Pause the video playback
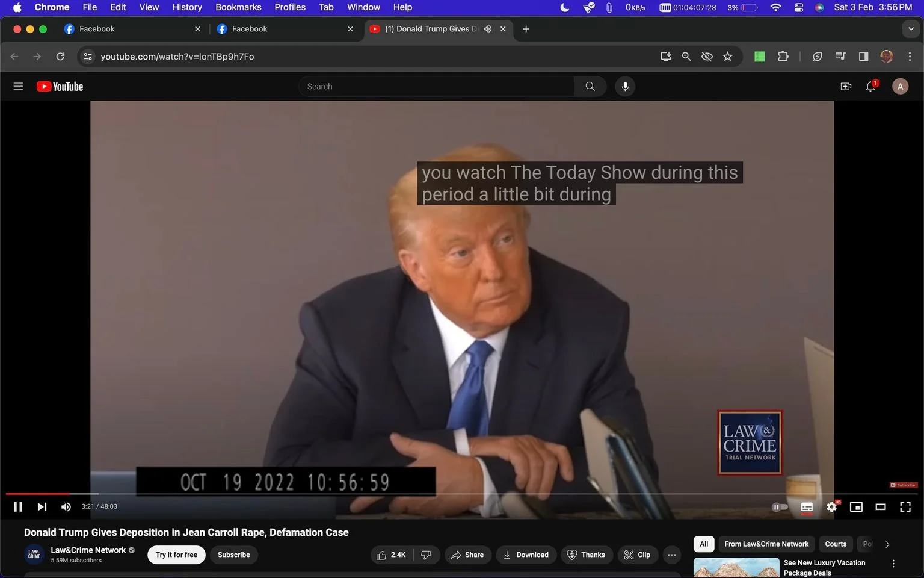 click(18, 507)
